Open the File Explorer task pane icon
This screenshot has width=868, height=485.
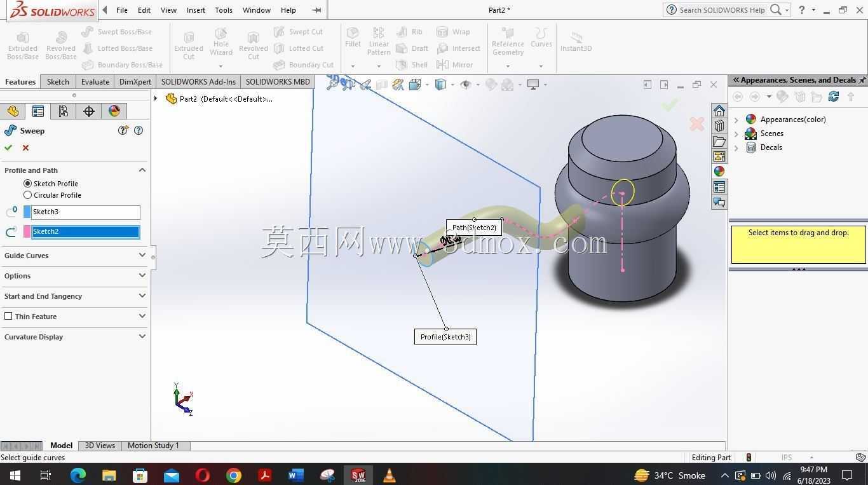tap(719, 141)
